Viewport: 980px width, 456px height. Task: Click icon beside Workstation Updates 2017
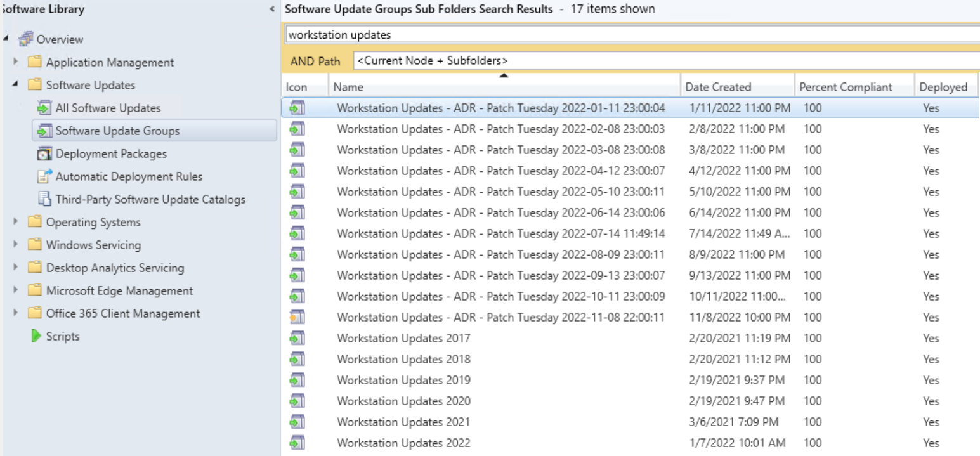click(297, 338)
